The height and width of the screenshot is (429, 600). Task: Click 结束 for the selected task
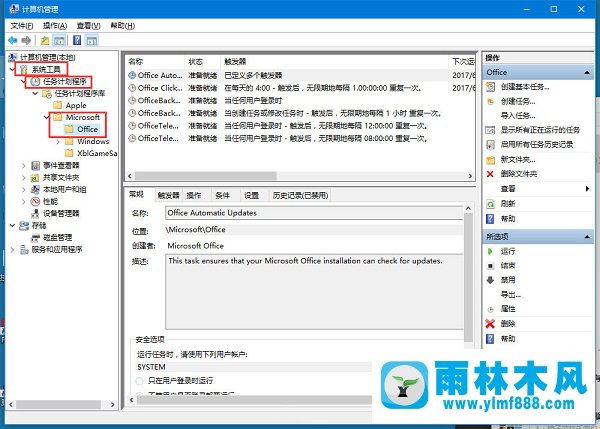pos(508,266)
